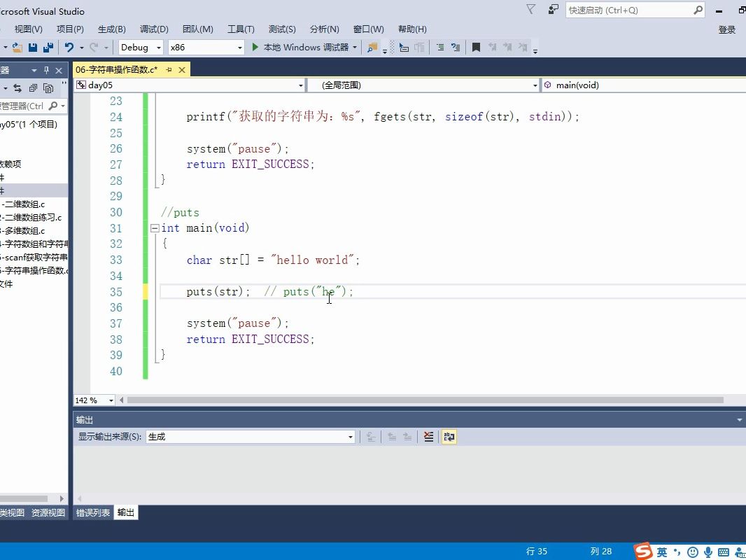Expand the debugger target dropdown arrow

tap(355, 47)
